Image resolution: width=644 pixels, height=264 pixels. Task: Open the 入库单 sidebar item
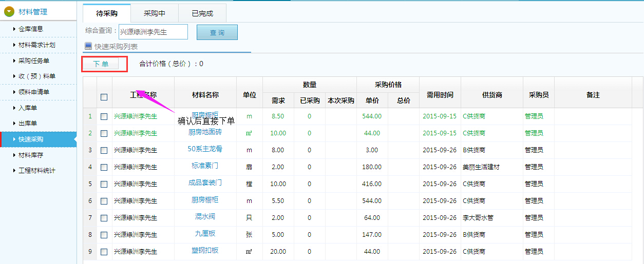(28, 108)
